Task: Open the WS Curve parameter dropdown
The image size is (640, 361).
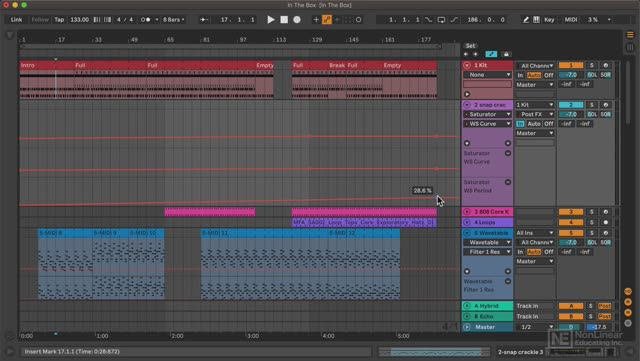Action: coord(487,124)
